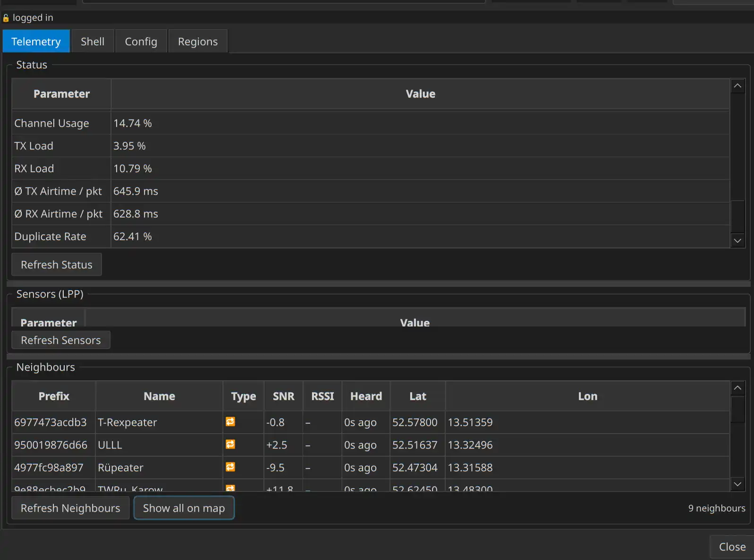The width and height of the screenshot is (754, 560).
Task: Click repeater type icon for ULLL row
Action: tap(230, 444)
